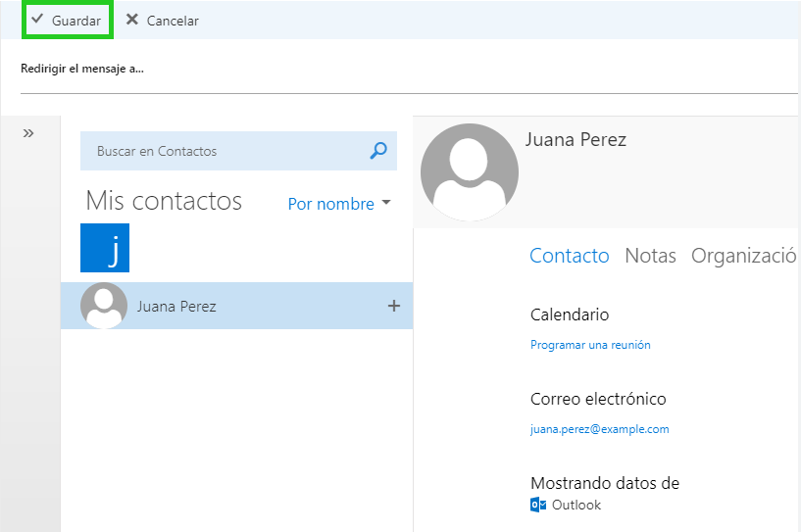Click the Outlook logo icon

pyautogui.click(x=538, y=505)
